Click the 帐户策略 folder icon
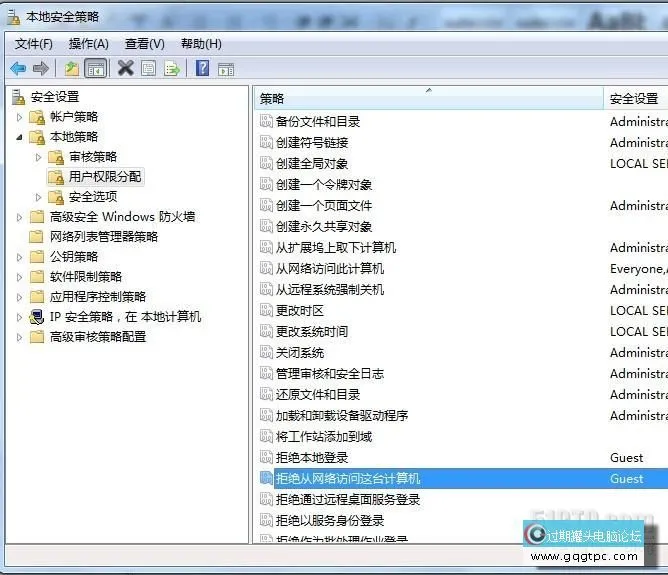Image resolution: width=668 pixels, height=575 pixels. (x=37, y=117)
